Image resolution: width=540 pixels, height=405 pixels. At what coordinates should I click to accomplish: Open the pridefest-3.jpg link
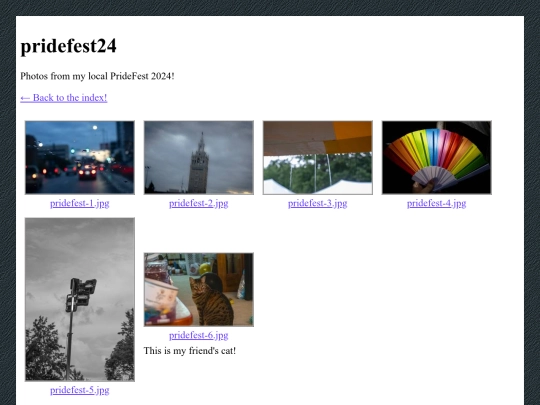coord(318,203)
